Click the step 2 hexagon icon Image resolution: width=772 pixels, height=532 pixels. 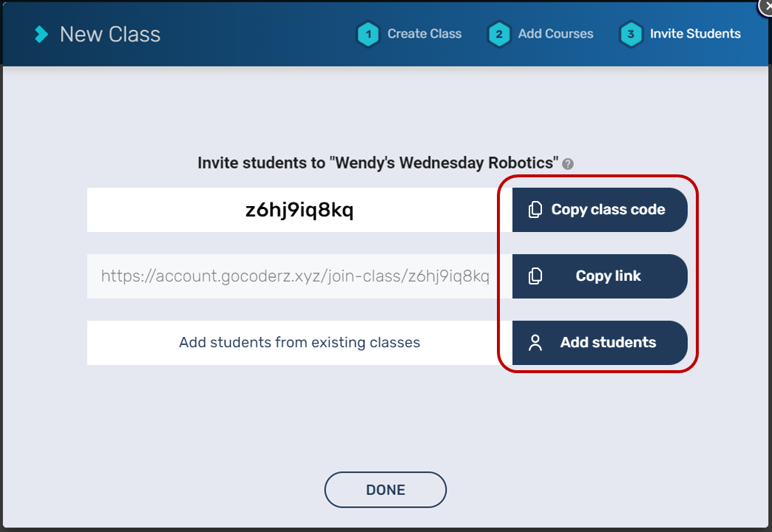tap(499, 34)
